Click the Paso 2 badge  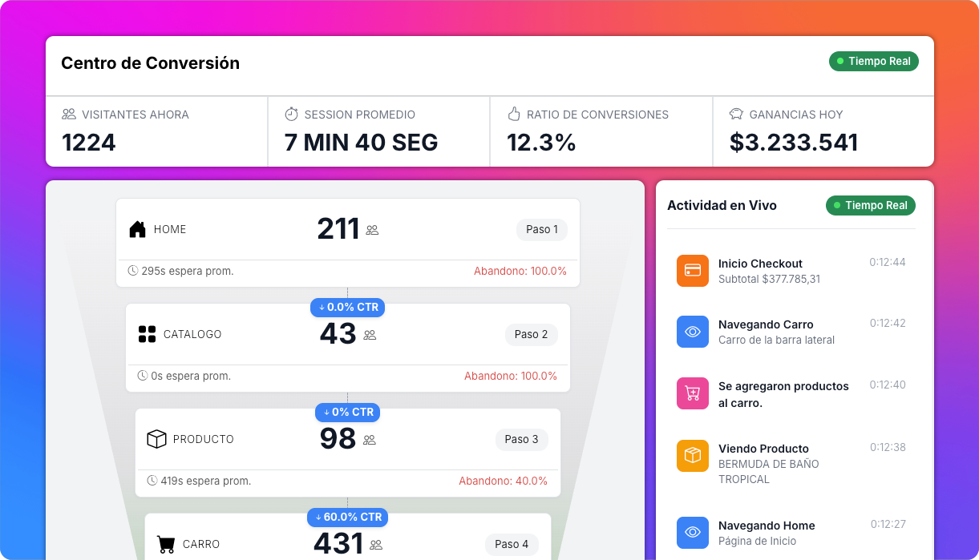click(532, 335)
